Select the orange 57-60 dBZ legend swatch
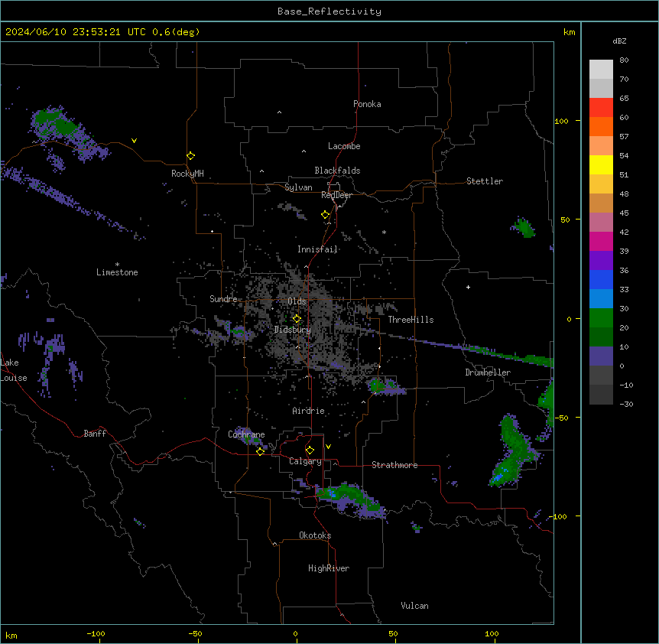Screen dimensions: 659x644 pyautogui.click(x=601, y=126)
